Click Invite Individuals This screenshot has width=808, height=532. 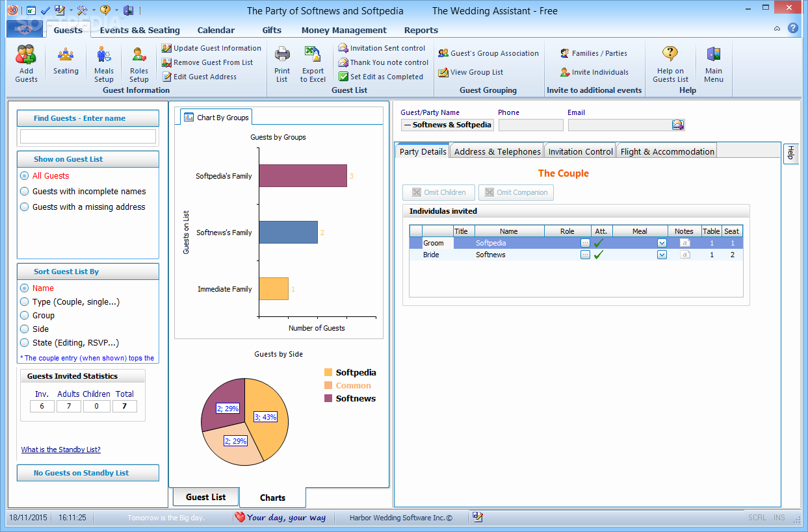click(x=594, y=72)
